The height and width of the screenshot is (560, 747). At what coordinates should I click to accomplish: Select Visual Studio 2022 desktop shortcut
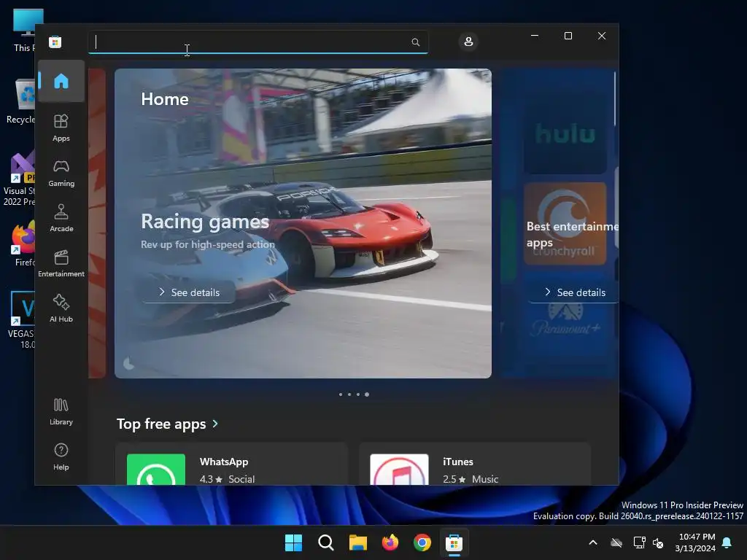pyautogui.click(x=19, y=179)
